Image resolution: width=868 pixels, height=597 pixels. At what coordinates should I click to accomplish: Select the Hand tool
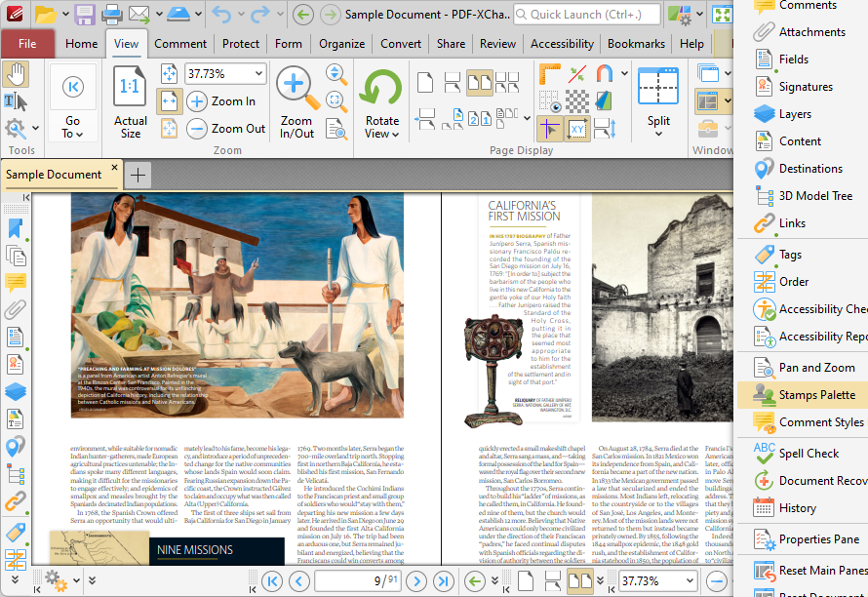point(16,74)
